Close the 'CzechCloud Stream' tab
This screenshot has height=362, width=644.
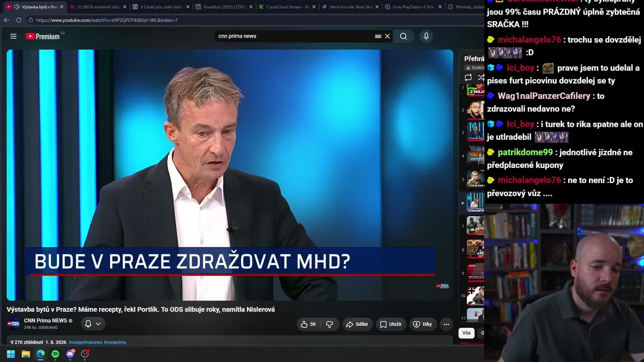click(x=314, y=7)
